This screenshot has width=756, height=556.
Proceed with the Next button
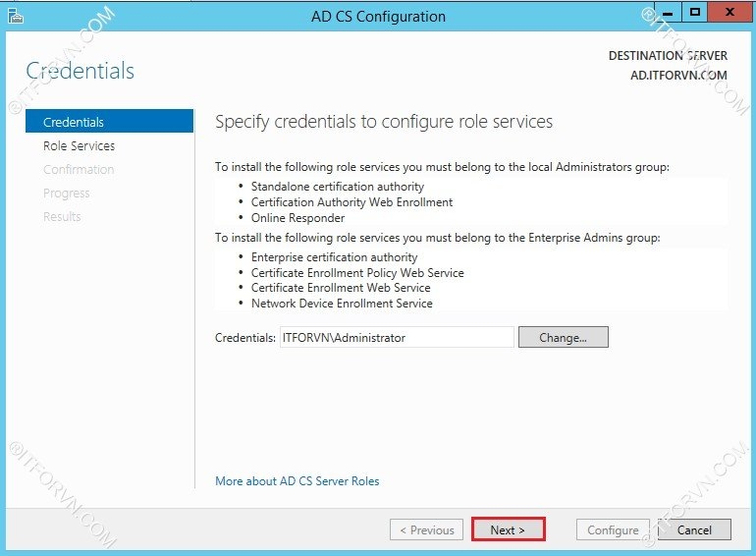click(x=508, y=529)
